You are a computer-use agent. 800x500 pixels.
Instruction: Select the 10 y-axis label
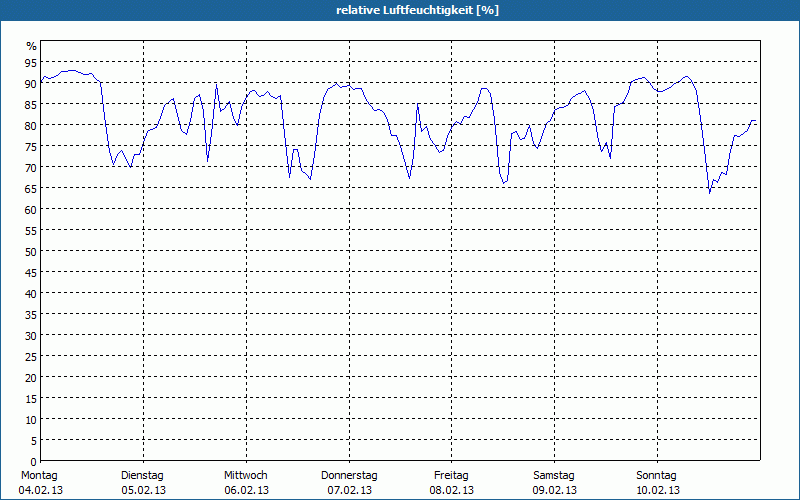pos(31,419)
